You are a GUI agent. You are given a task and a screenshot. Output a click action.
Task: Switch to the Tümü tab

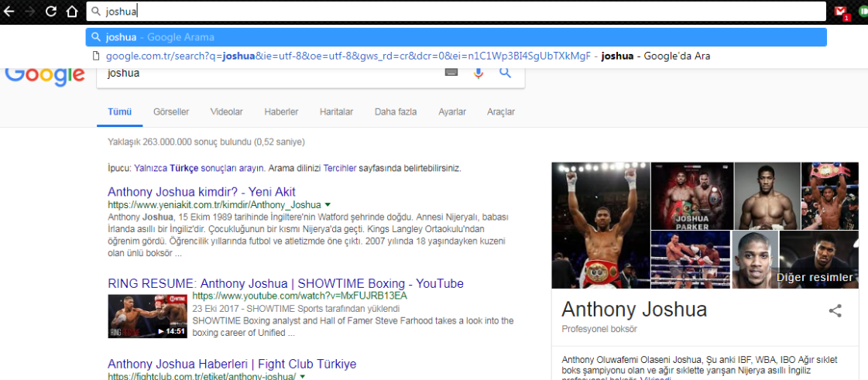[119, 111]
